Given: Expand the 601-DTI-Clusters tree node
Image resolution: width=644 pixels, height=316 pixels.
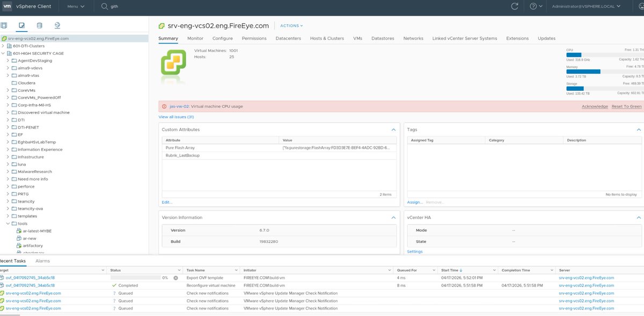Looking at the screenshot, I should (x=3, y=46).
